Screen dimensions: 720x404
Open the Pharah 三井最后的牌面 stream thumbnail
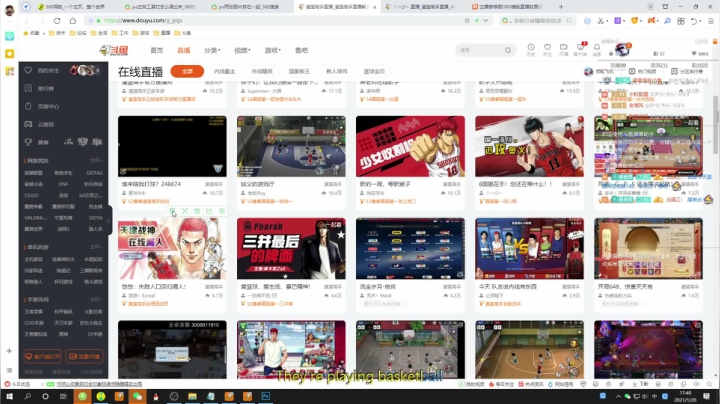pyautogui.click(x=291, y=248)
